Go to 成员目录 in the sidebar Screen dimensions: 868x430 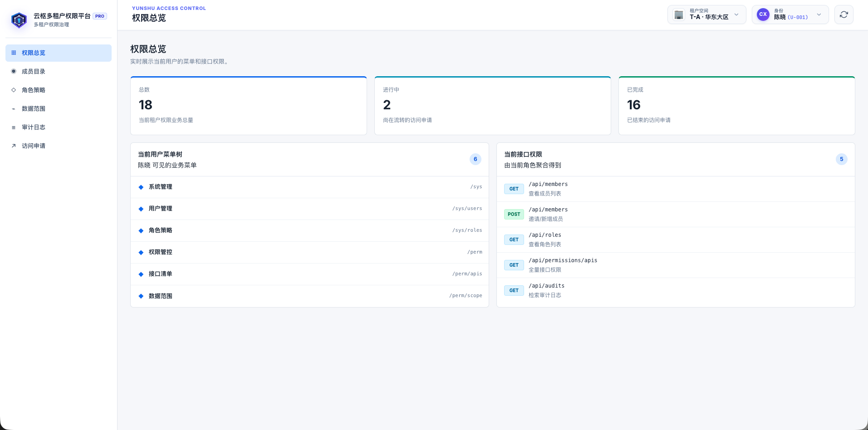point(59,71)
